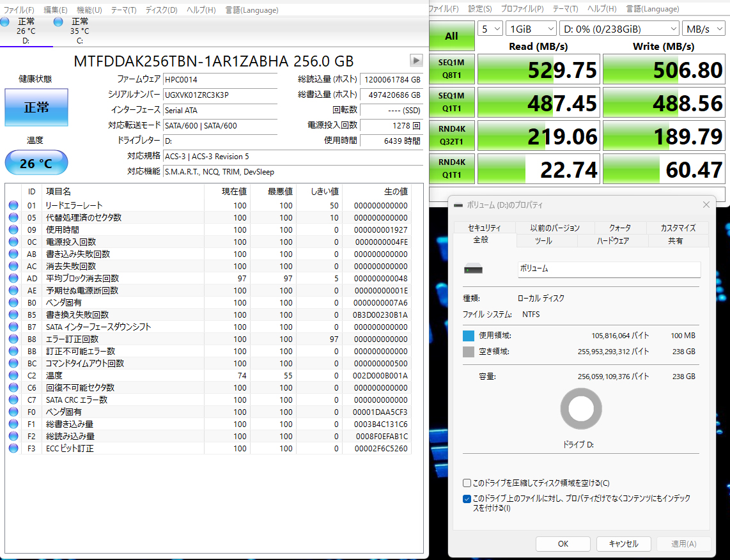Click the 正常 health status box
Viewport: 730px width, 560px height.
[x=36, y=107]
